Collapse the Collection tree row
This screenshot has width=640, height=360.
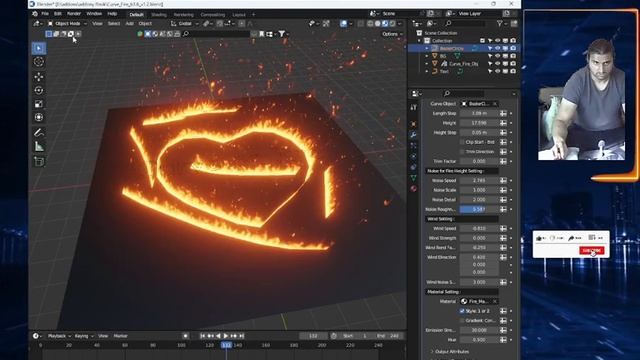420,41
